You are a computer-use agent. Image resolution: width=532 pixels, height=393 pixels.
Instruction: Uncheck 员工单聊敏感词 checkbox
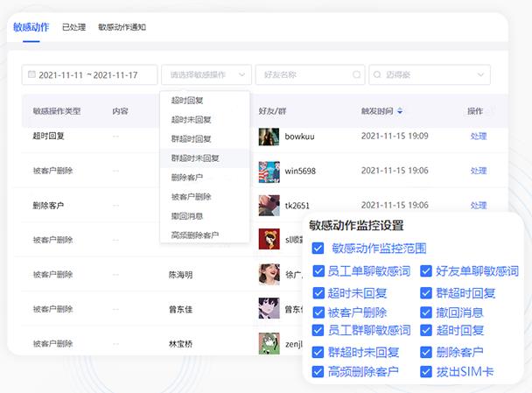click(318, 271)
